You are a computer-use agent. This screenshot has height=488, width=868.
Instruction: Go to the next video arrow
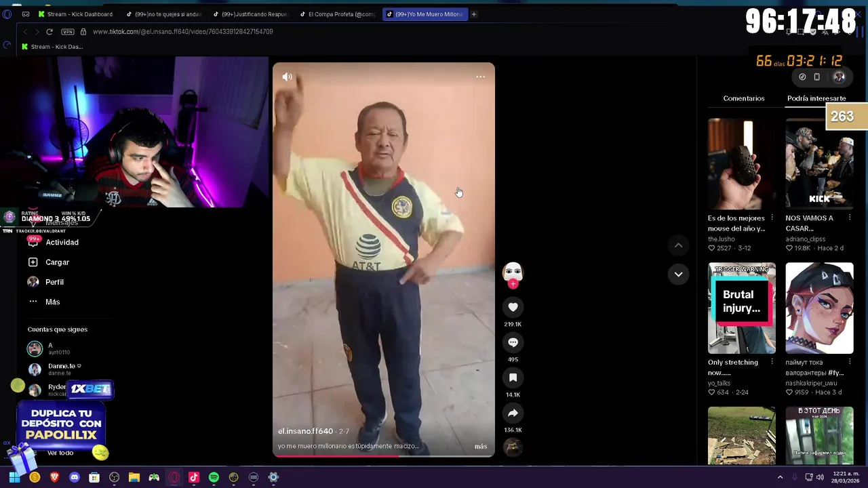pos(678,274)
